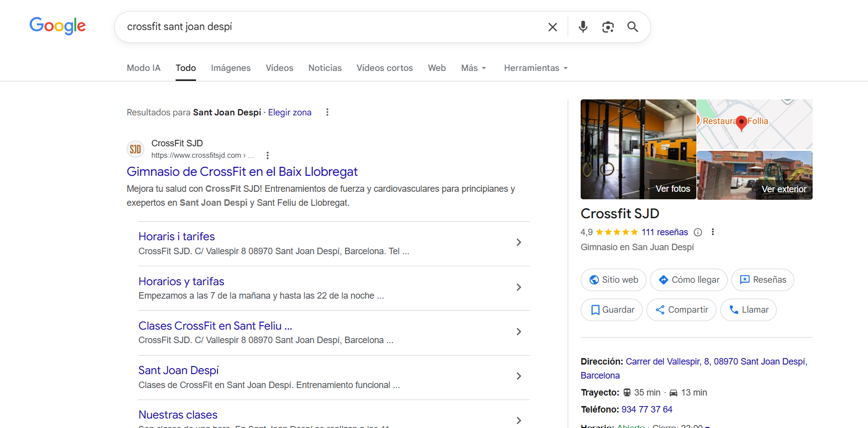868x428 pixels.
Task: Switch to the Web tab
Action: point(437,68)
